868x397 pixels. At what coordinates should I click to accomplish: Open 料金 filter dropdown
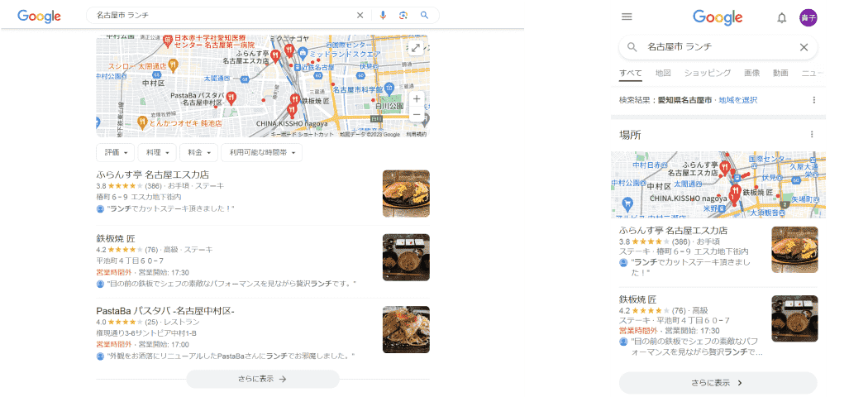[198, 152]
